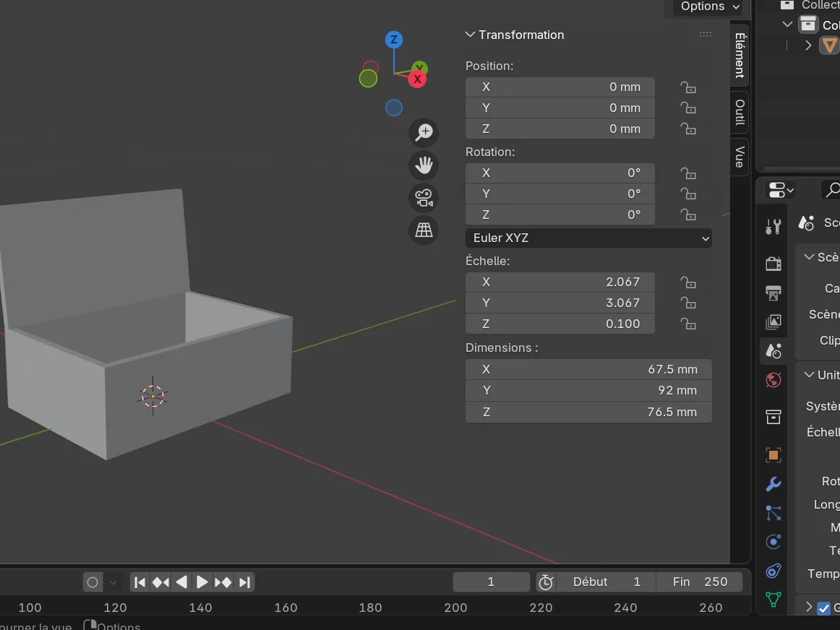Open the Modifier properties wrench tab
Screen dimensions: 840x630
pyautogui.click(x=773, y=484)
